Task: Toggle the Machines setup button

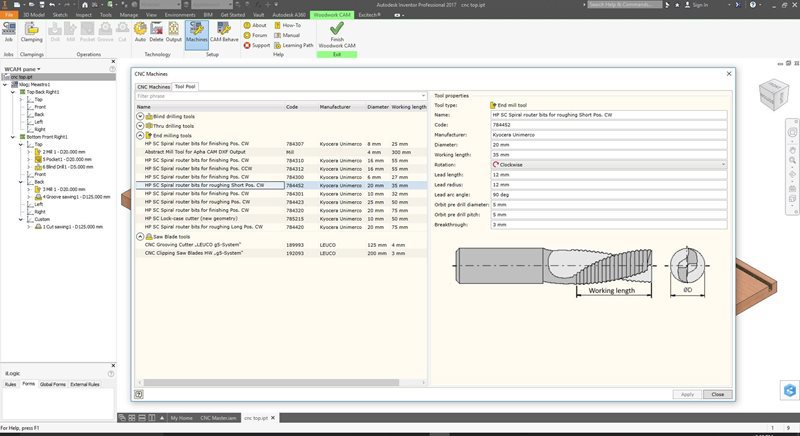Action: tap(196, 34)
